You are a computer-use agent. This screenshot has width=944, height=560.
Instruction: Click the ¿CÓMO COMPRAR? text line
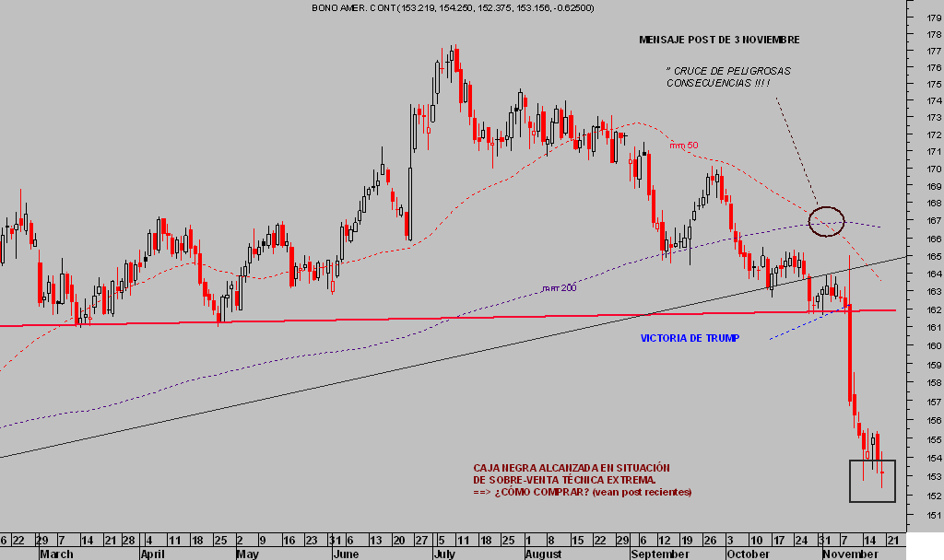coord(581,493)
